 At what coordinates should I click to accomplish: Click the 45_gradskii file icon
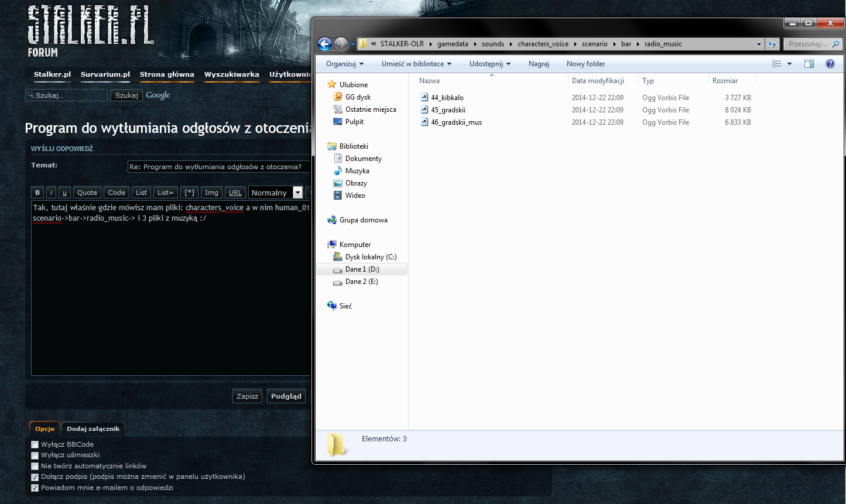[424, 109]
